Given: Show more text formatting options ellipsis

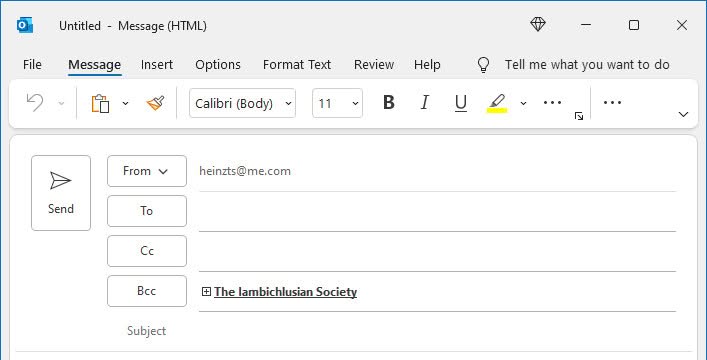Looking at the screenshot, I should 552,103.
